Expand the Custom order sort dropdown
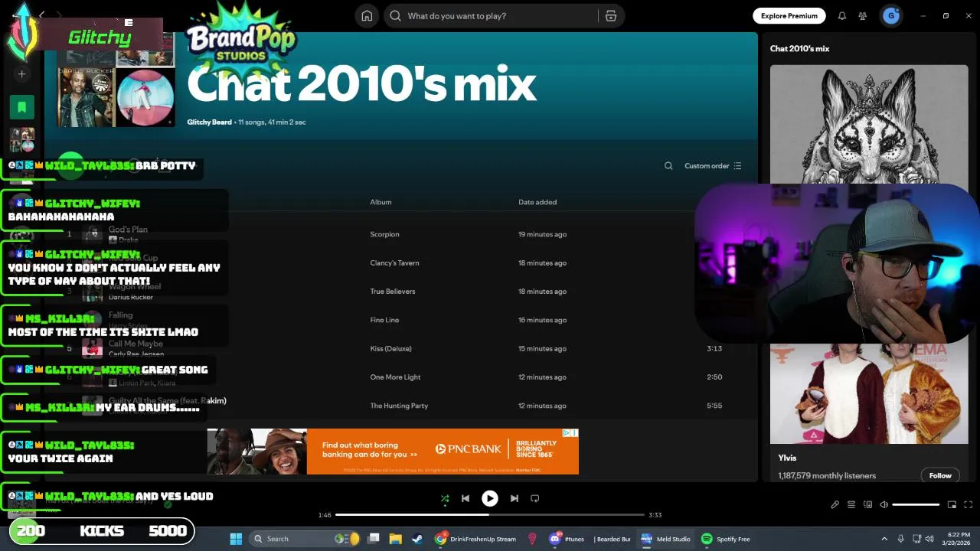Image resolution: width=980 pixels, height=551 pixels. point(713,166)
